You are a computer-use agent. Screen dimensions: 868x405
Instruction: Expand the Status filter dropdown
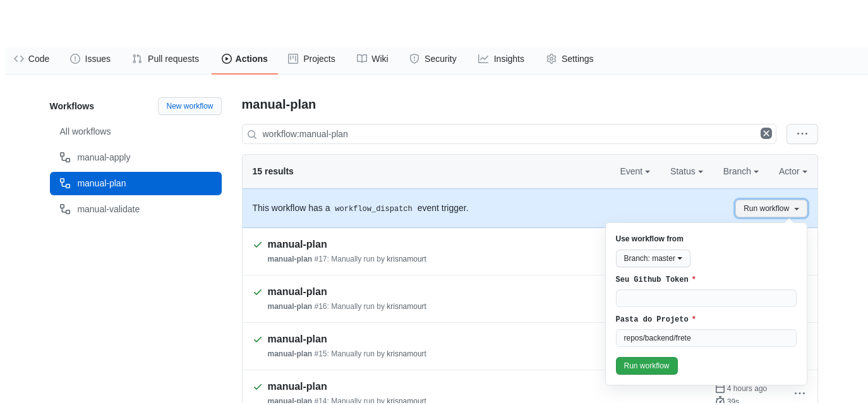pyautogui.click(x=686, y=171)
